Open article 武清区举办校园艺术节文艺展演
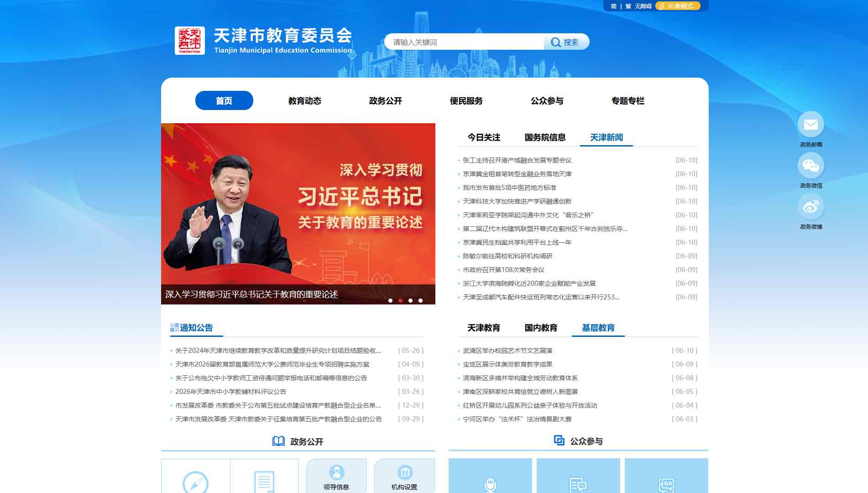The image size is (868, 493). tap(507, 351)
